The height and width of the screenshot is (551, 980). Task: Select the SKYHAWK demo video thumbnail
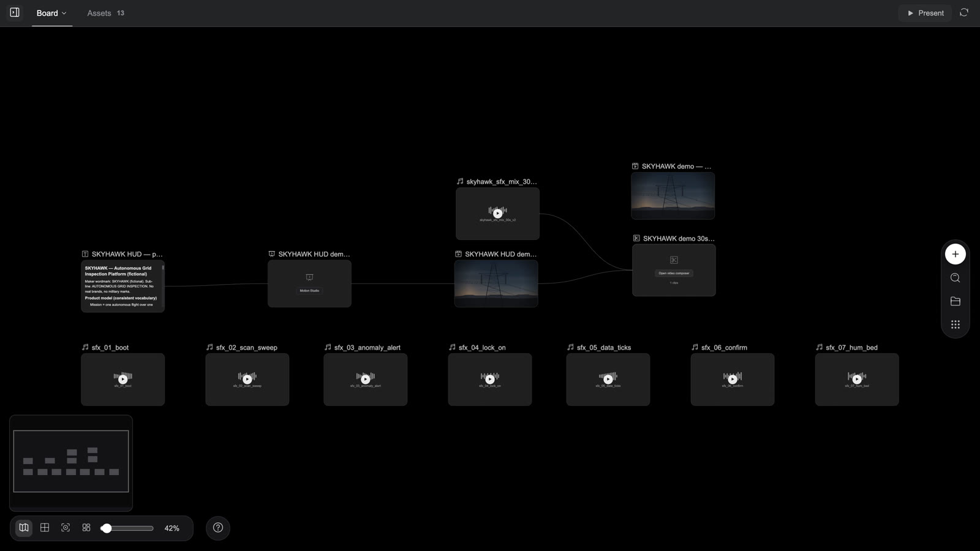pos(673,195)
